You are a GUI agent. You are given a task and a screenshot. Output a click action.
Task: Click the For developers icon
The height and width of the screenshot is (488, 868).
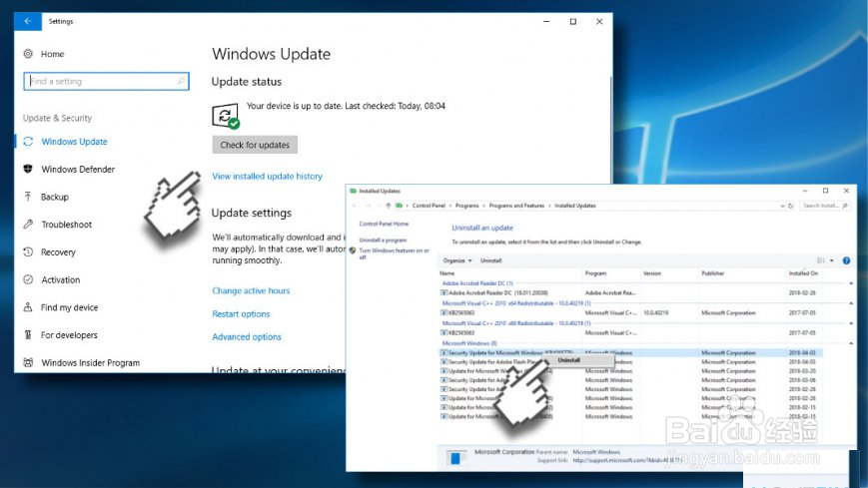[28, 334]
